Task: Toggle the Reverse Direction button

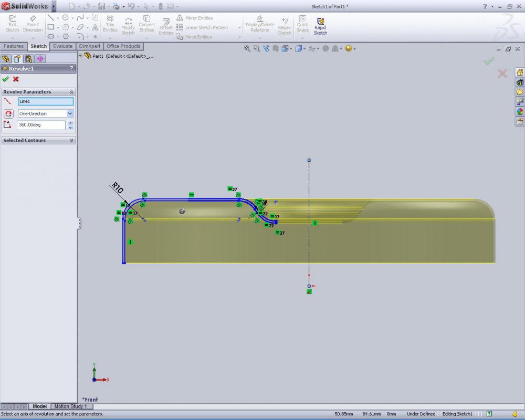Action: coord(8,113)
